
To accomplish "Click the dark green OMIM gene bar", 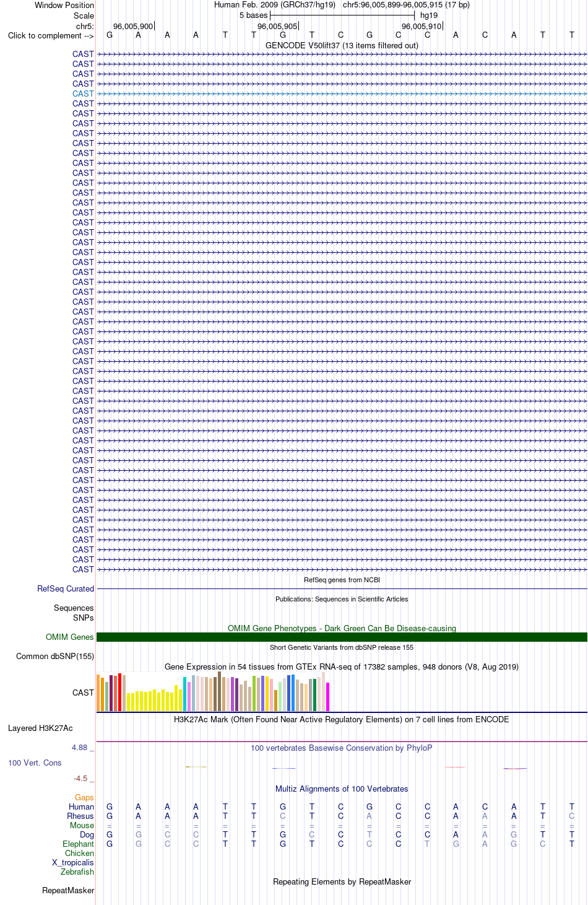I will 342,637.
